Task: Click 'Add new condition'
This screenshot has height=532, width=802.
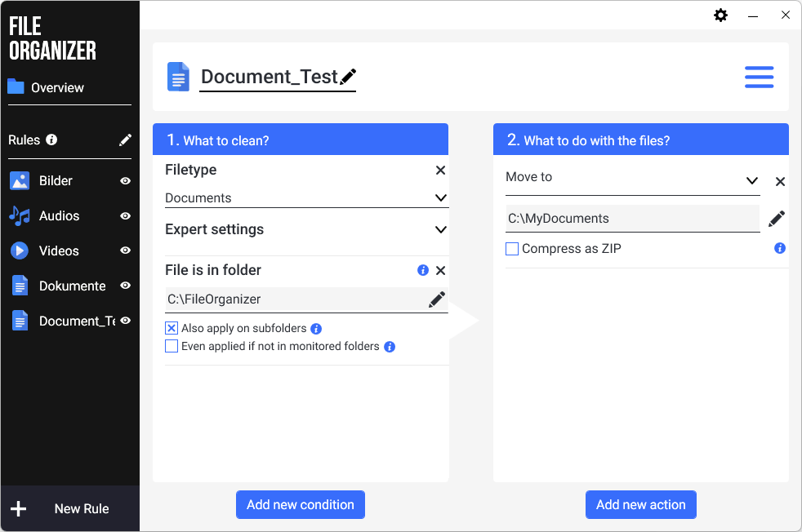Action: pyautogui.click(x=300, y=504)
